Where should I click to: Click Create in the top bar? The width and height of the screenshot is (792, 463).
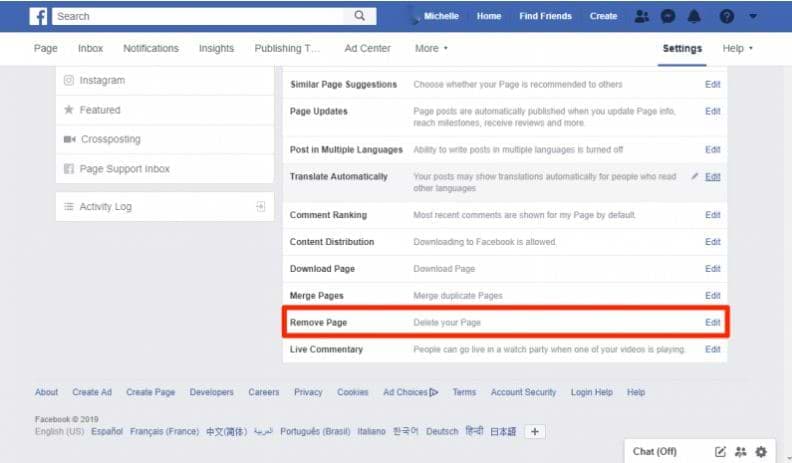coord(603,16)
